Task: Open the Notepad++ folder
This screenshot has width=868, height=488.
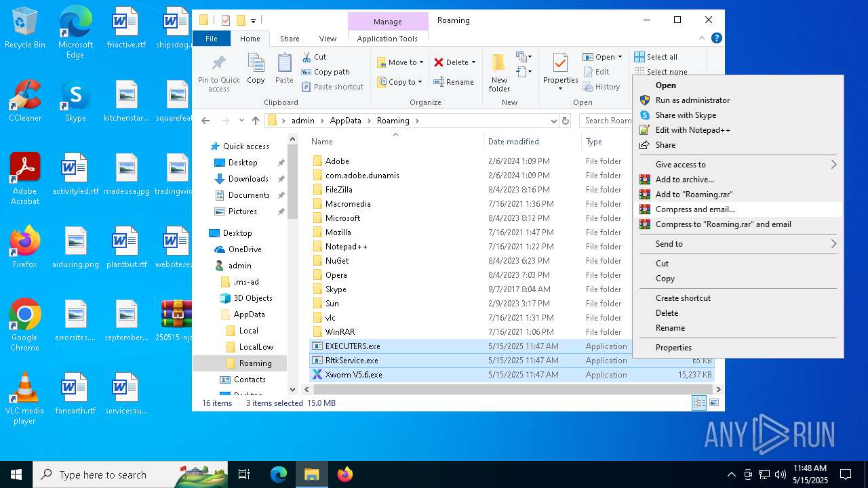Action: coord(346,247)
